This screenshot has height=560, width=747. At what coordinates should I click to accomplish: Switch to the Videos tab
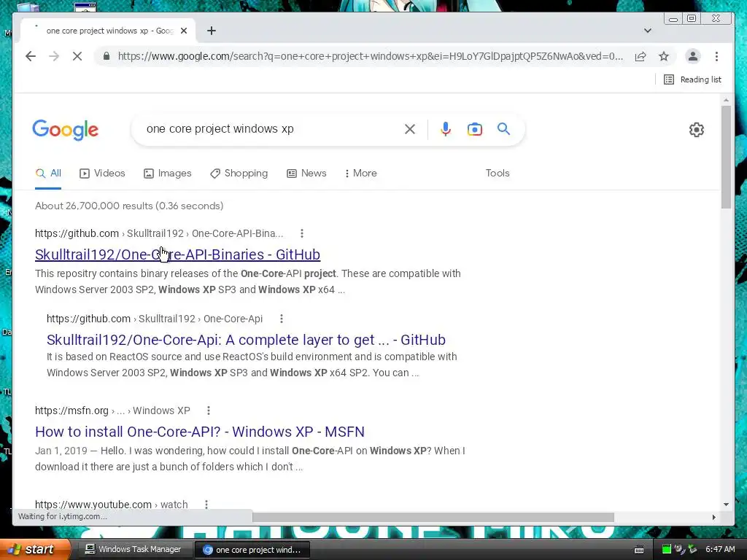[x=102, y=174]
